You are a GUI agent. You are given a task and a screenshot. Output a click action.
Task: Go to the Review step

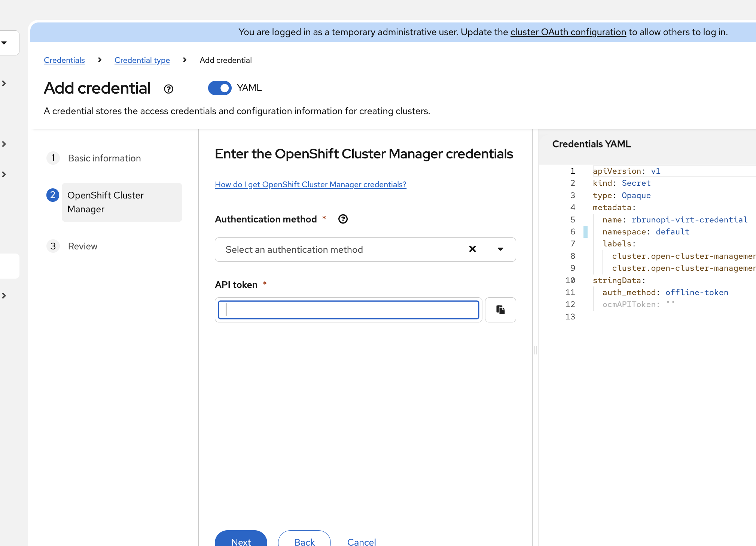82,246
